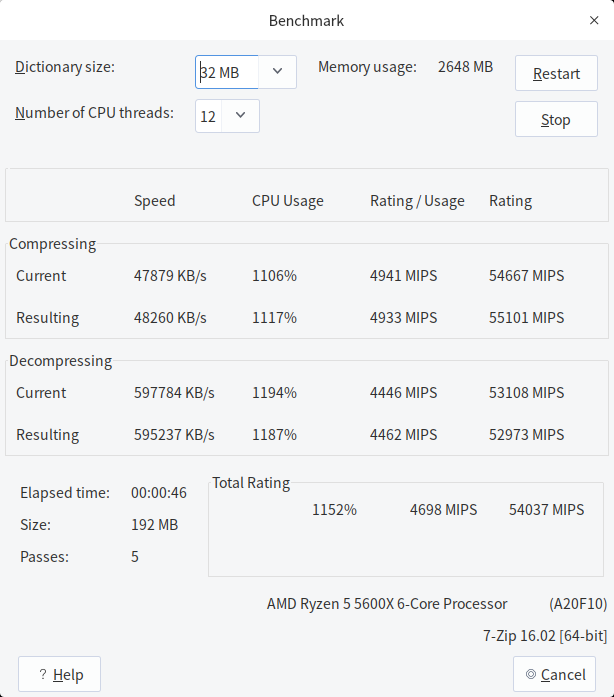Click the AMD Ryzen 5 5600X processor text

pyautogui.click(x=387, y=604)
